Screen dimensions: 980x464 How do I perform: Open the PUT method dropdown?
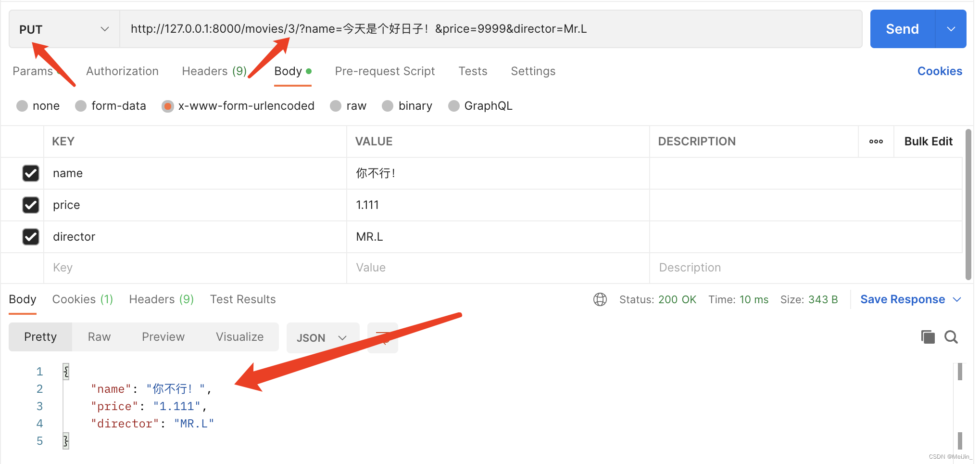[64, 29]
